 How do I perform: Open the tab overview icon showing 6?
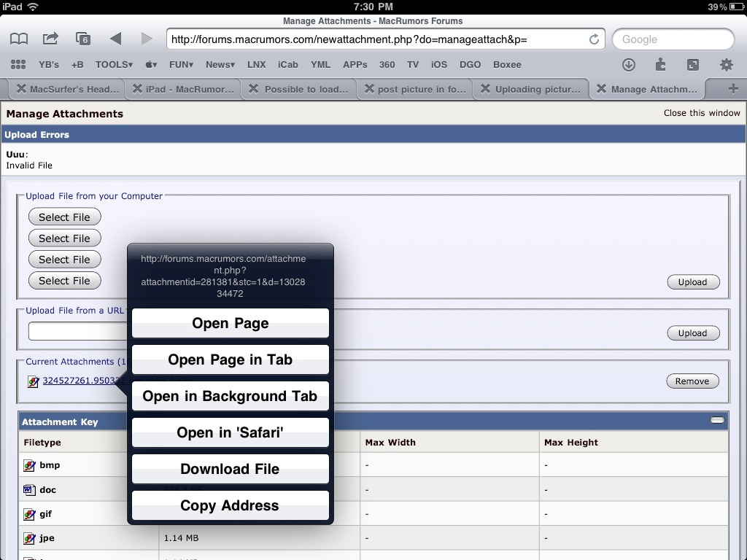(83, 39)
